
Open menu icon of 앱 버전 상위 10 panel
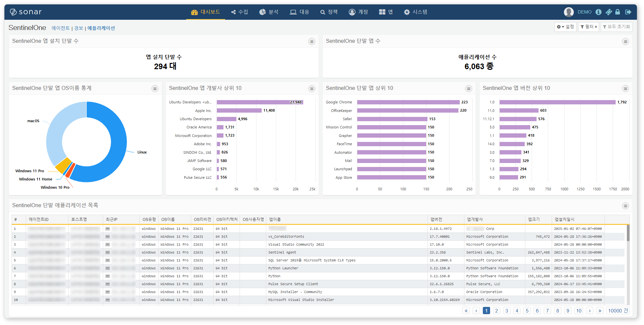coord(625,89)
